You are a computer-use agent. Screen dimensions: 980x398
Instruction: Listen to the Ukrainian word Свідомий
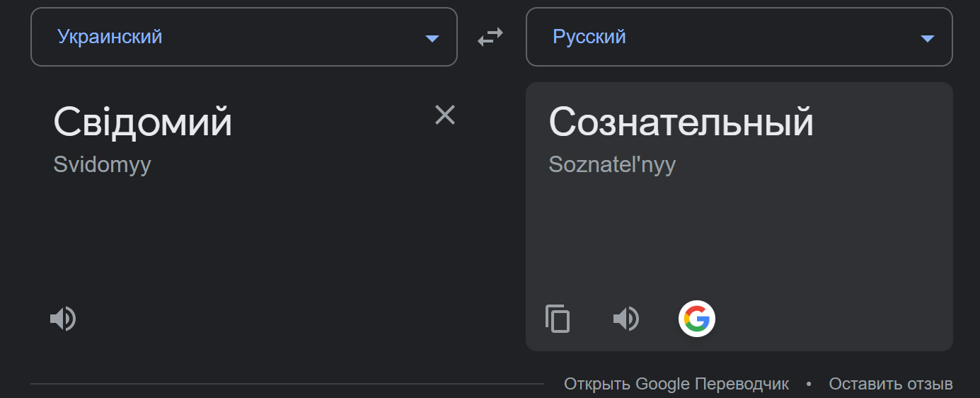(63, 319)
